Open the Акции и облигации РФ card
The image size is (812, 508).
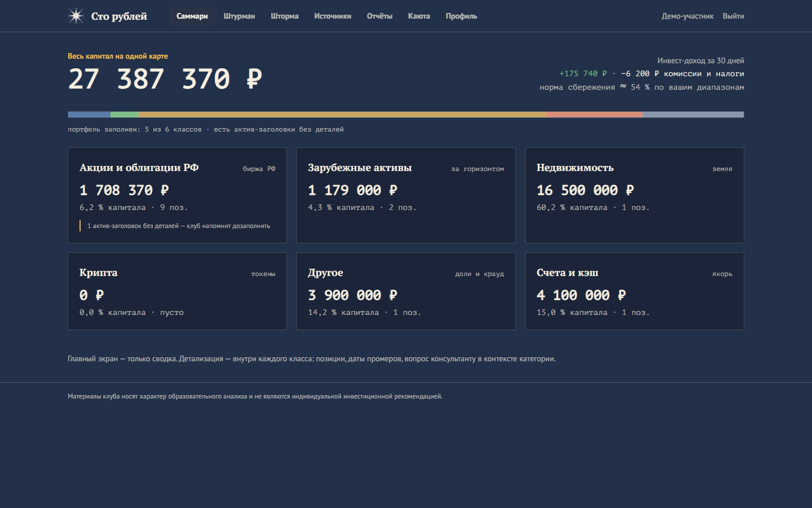pos(177,195)
